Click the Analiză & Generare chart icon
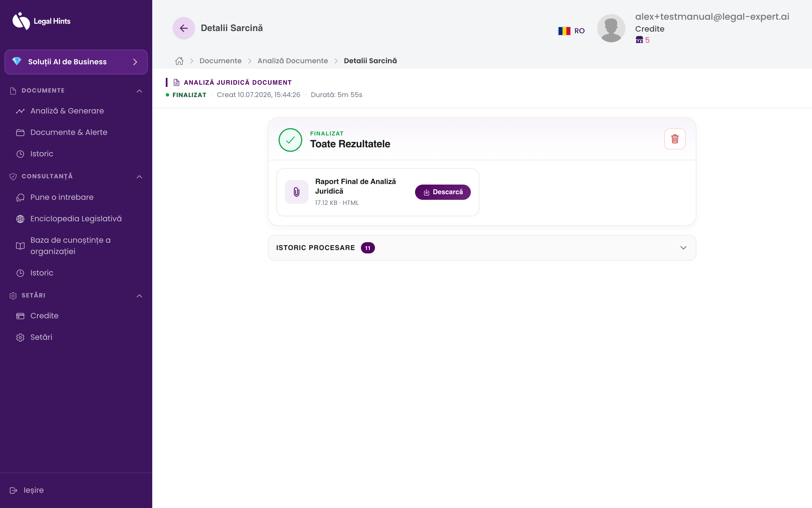This screenshot has height=508, width=812. pyautogui.click(x=21, y=111)
